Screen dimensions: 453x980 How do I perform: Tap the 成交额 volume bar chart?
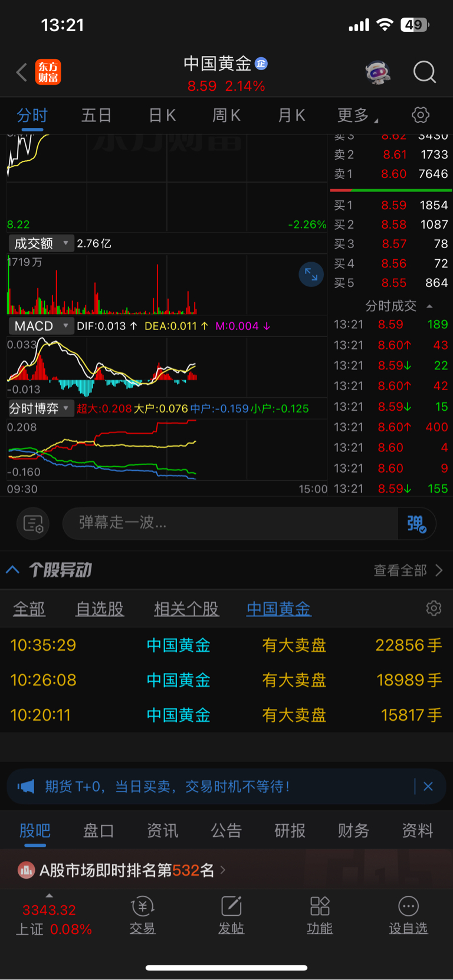pyautogui.click(x=167, y=285)
